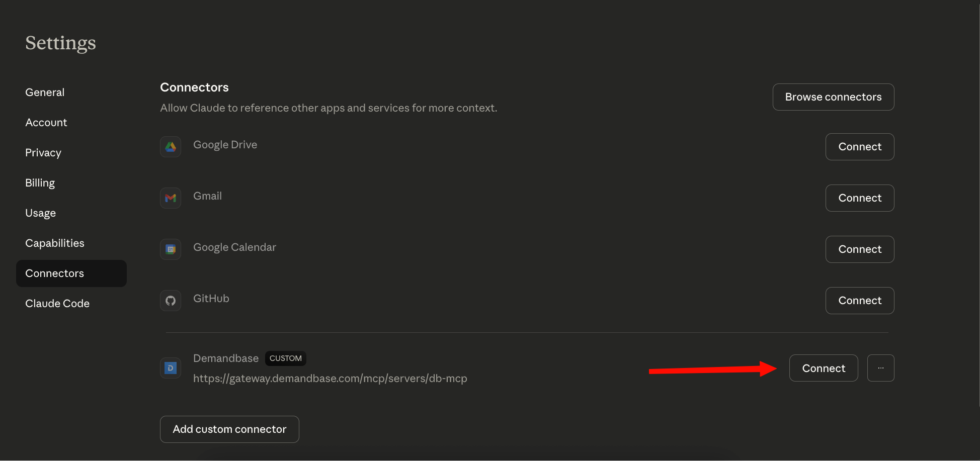Click Add custom connector button

tap(229, 429)
